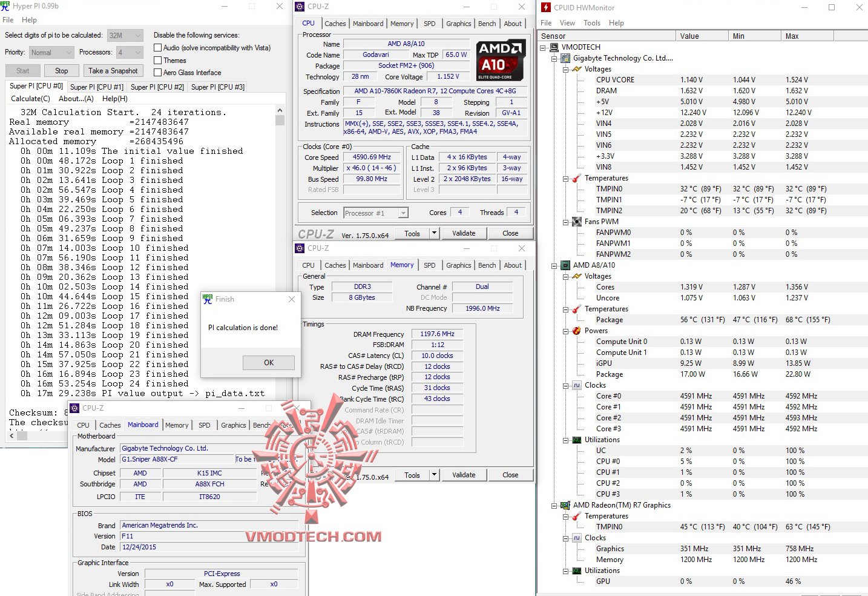Click Validate in the CPU-Z CPU window

coord(464,233)
